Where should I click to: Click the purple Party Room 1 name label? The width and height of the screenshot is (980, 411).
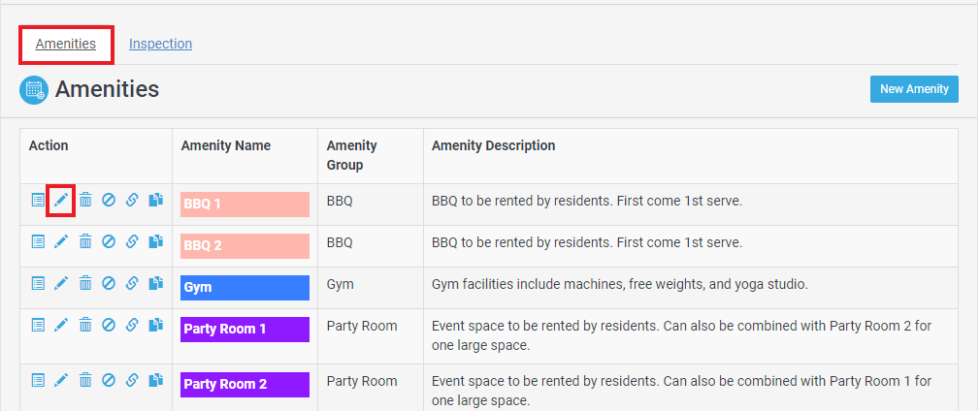[x=245, y=330]
